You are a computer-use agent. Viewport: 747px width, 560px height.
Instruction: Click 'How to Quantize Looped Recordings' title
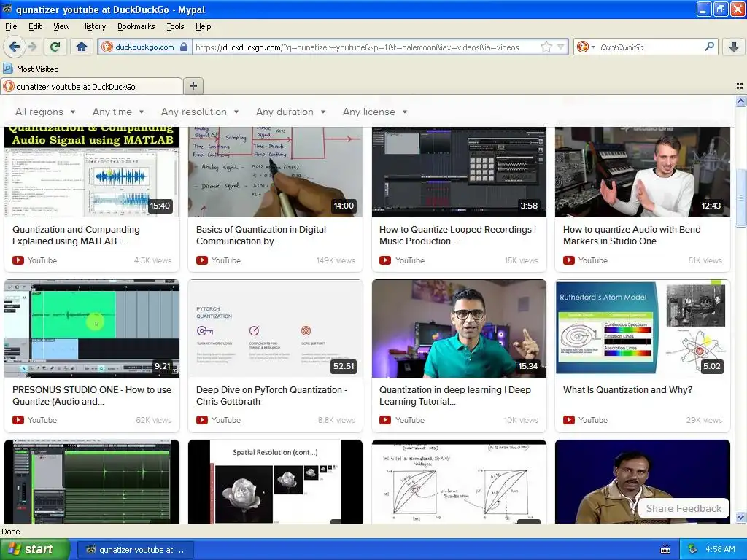tap(458, 236)
